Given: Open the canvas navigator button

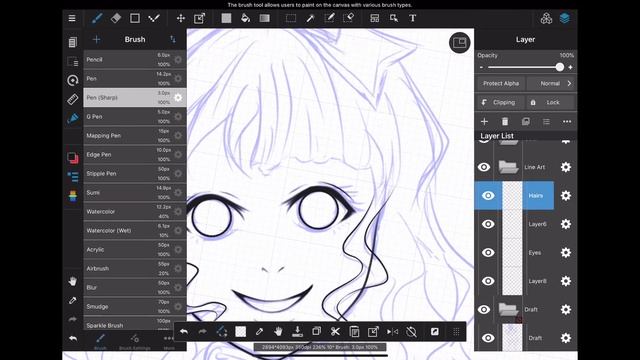Looking at the screenshot, I should pyautogui.click(x=460, y=42).
